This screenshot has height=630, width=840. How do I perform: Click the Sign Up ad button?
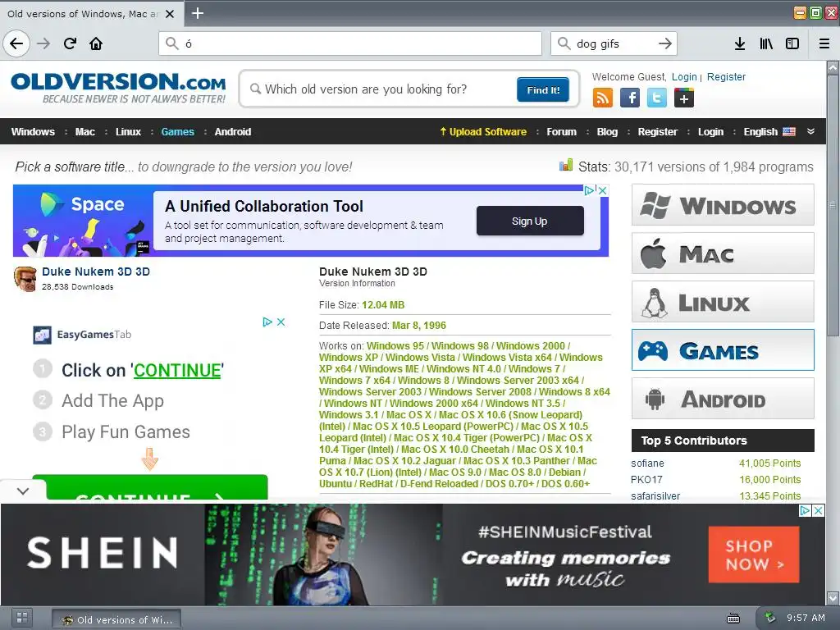pyautogui.click(x=530, y=221)
